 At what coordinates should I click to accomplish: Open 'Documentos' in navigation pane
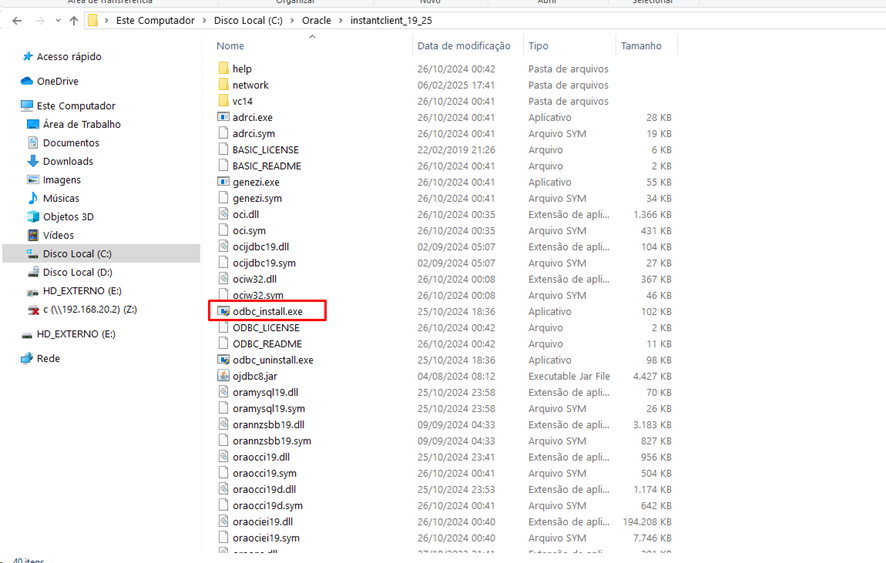tap(71, 143)
